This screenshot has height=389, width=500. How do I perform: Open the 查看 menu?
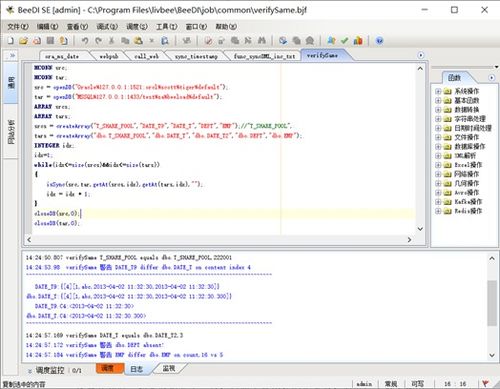point(77,27)
